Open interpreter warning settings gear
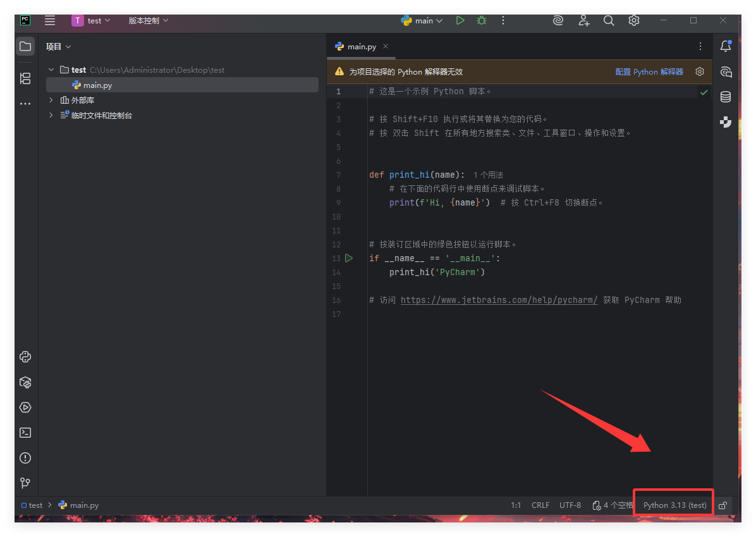This screenshot has width=756, height=537. pyautogui.click(x=700, y=71)
